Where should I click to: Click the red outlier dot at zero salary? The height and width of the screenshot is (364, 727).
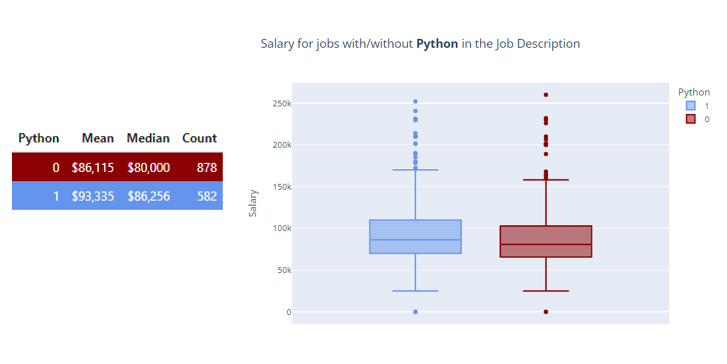point(546,312)
